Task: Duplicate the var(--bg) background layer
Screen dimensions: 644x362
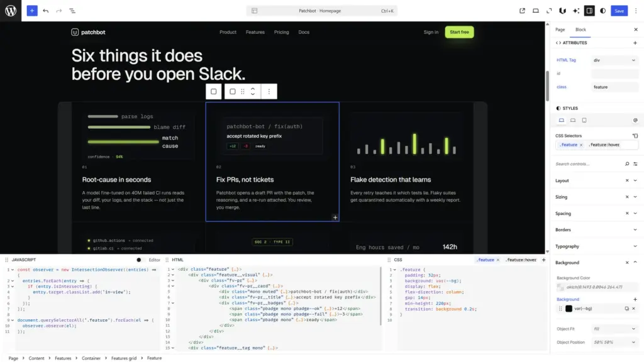Action: [626, 309]
